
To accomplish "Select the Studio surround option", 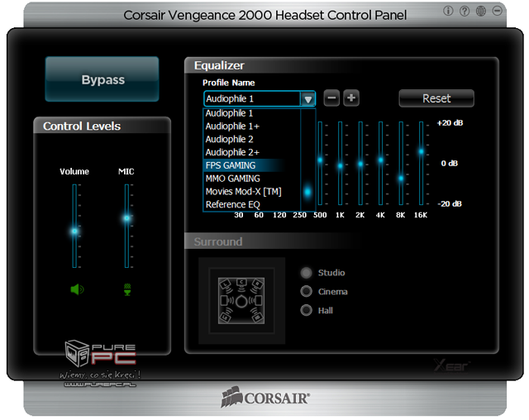I will tap(322, 273).
